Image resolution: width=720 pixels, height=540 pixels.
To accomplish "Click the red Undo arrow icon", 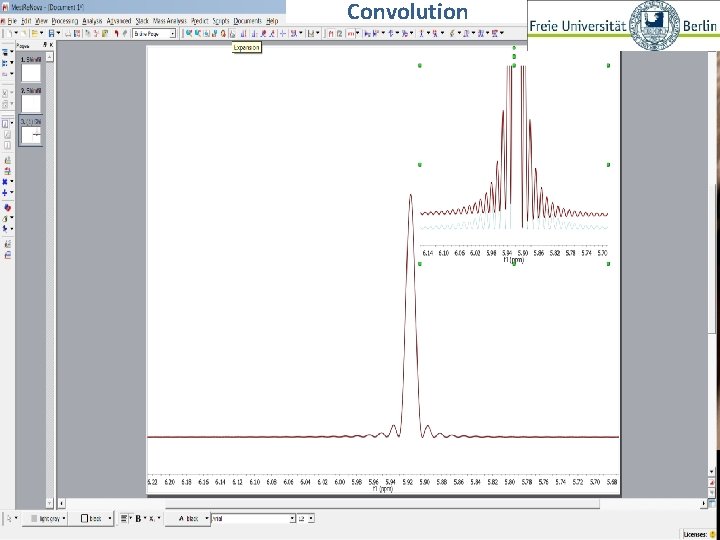I will (x=117, y=33).
